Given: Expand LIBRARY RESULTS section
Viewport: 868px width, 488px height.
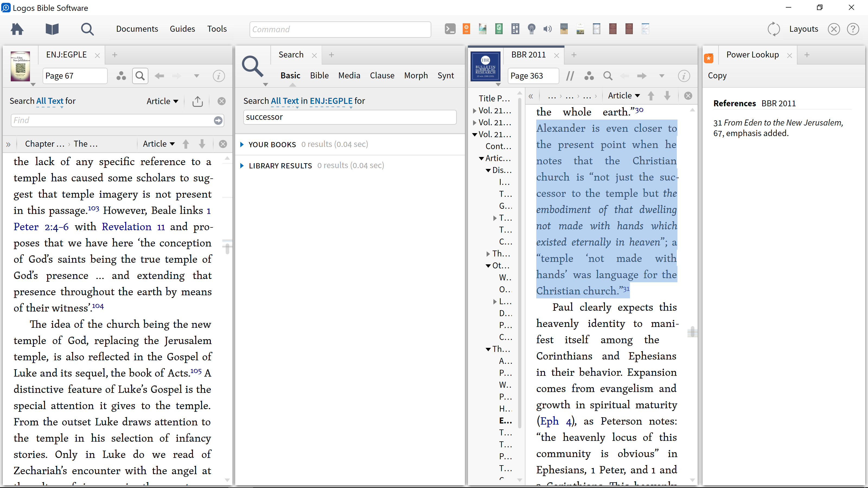Looking at the screenshot, I should [x=242, y=166].
